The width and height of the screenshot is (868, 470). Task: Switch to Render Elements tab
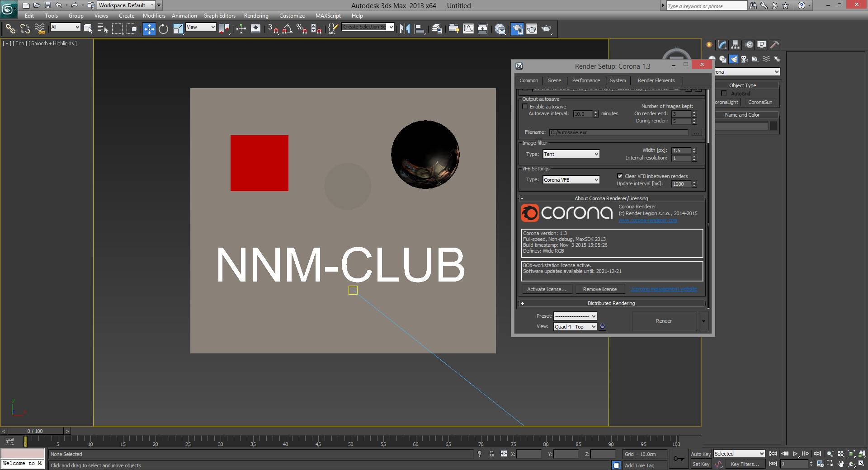point(656,80)
